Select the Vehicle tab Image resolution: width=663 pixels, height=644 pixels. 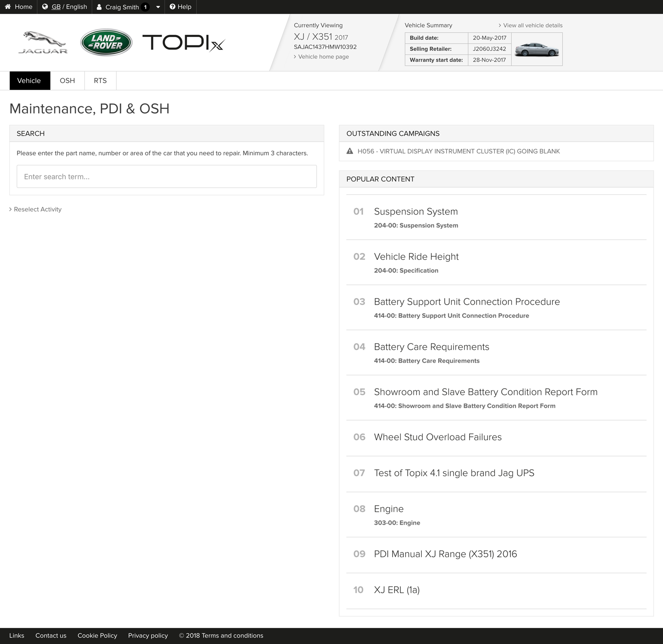(x=29, y=81)
